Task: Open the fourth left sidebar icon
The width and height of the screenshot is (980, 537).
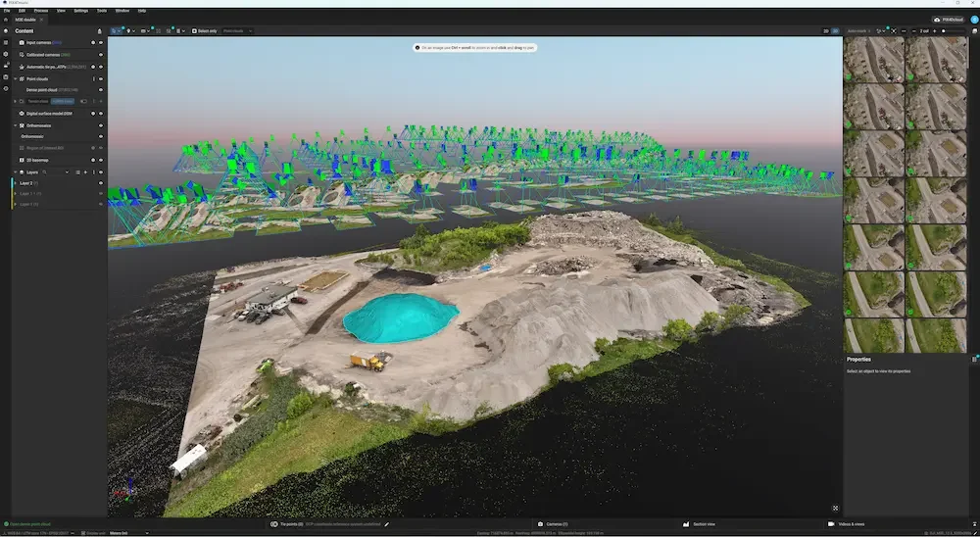Action: [6, 65]
